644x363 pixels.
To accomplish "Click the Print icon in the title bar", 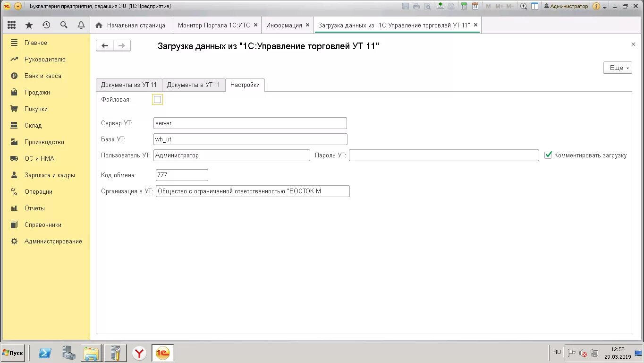I will 416,6.
